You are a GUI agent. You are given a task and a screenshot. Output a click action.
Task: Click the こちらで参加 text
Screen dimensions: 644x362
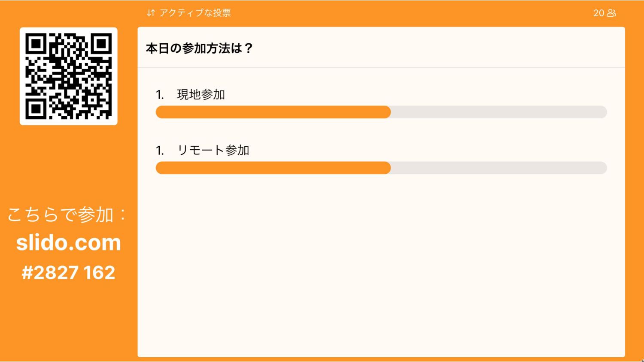coord(61,214)
